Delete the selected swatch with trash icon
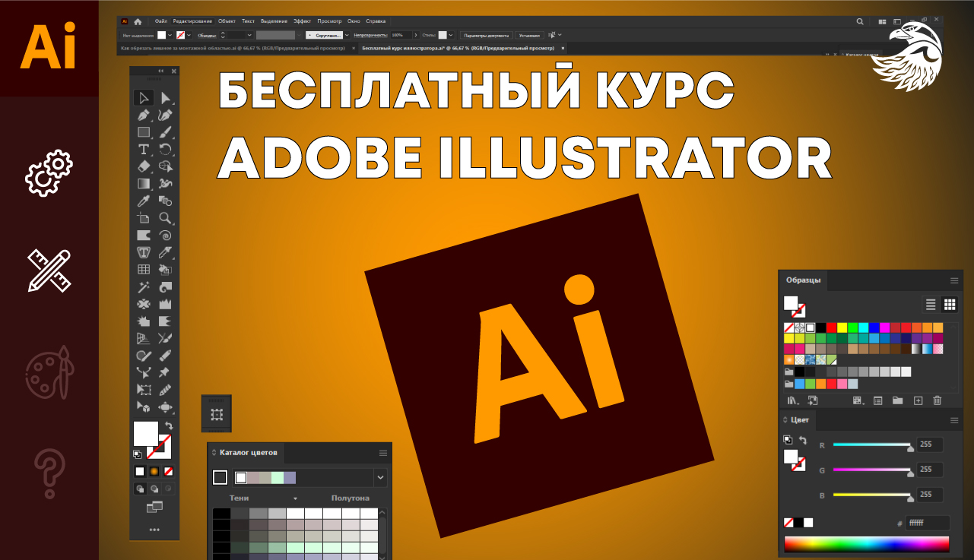The height and width of the screenshot is (560, 974). pyautogui.click(x=938, y=400)
